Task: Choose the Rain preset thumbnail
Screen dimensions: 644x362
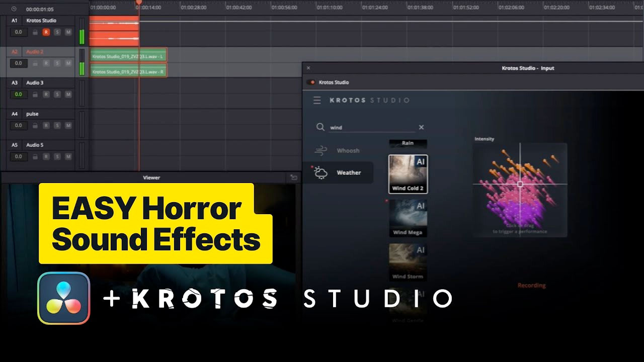Action: [408, 143]
